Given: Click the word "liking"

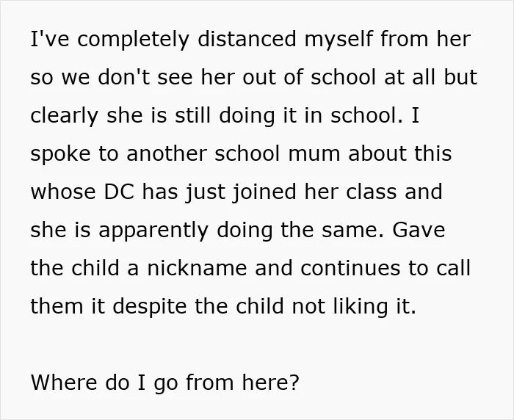Looking at the screenshot, I should point(359,308).
